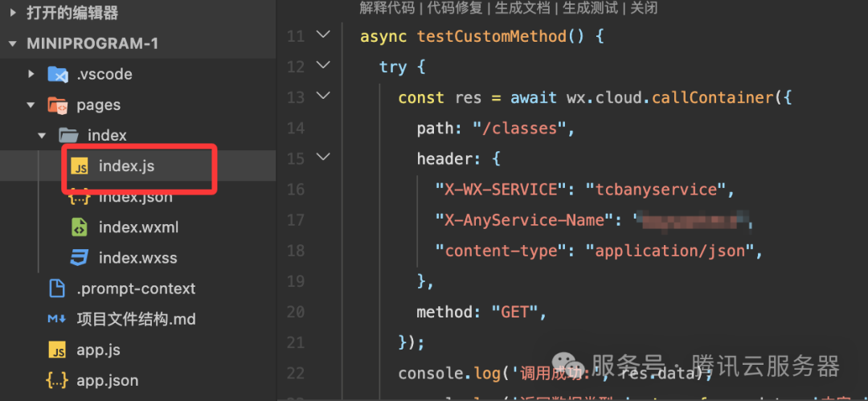
Task: Click the markdown icon of 项目文件结构.md
Action: point(57,319)
